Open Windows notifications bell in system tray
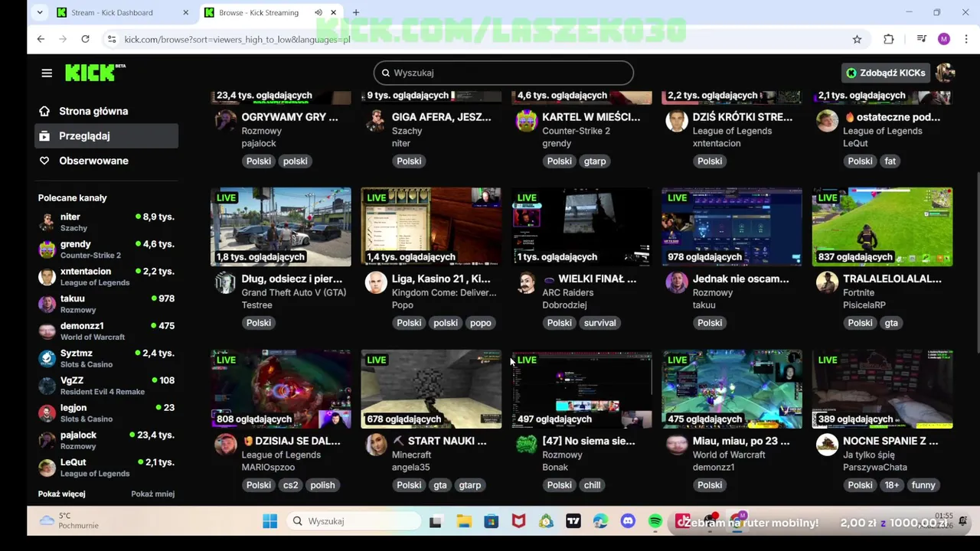 (962, 521)
